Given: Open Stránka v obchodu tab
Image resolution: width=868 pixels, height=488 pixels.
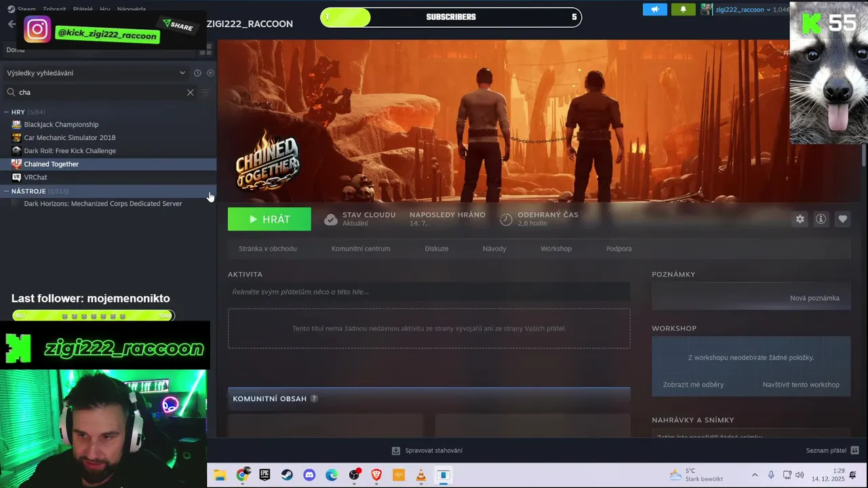Looking at the screenshot, I should [x=268, y=249].
